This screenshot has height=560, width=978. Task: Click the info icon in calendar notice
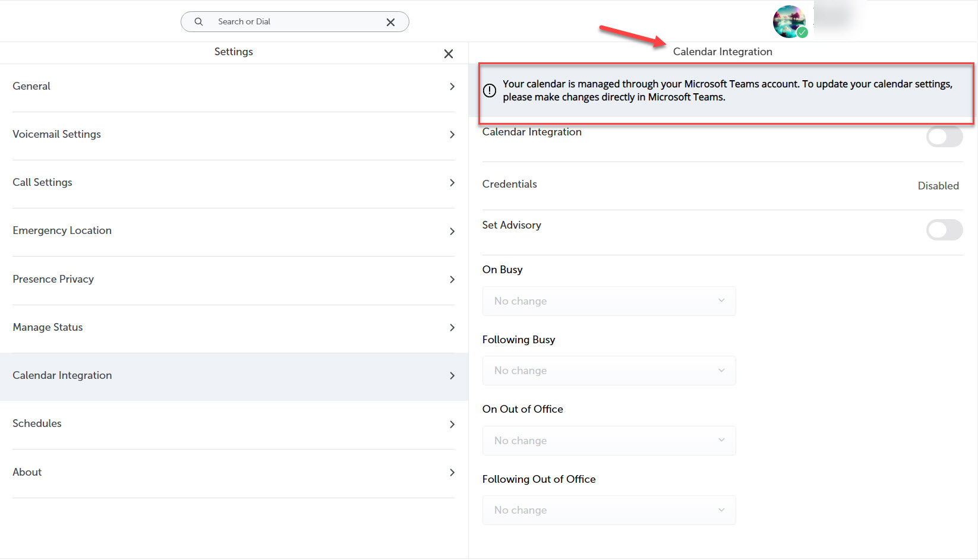[x=490, y=91]
